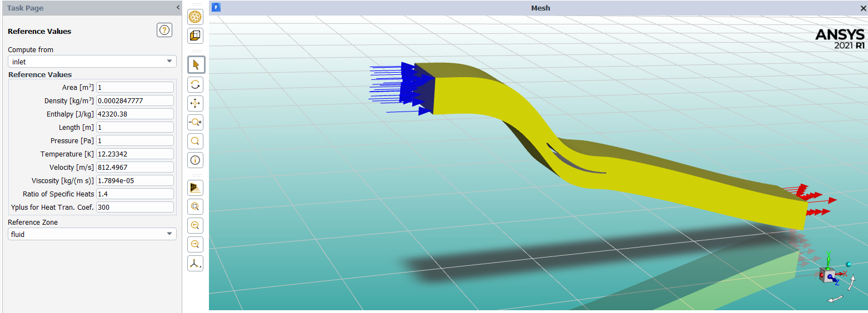The width and height of the screenshot is (868, 313).
Task: Enable the probe info tool
Action: click(x=195, y=160)
